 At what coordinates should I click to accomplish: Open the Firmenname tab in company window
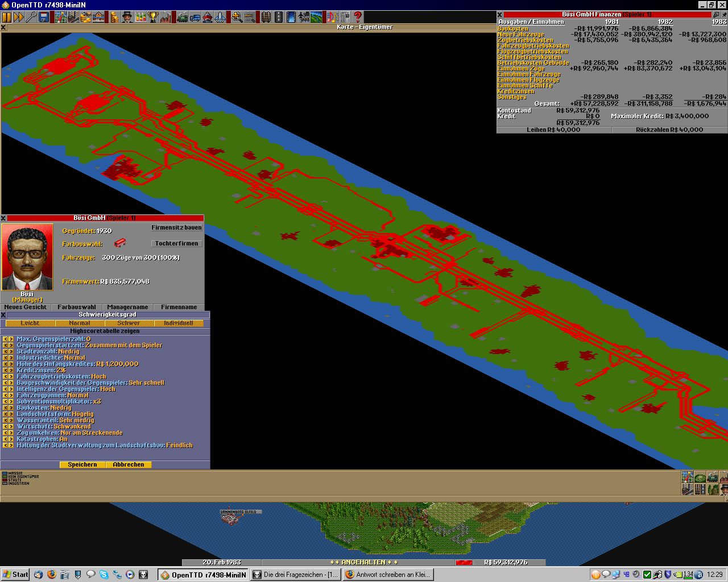pyautogui.click(x=179, y=307)
